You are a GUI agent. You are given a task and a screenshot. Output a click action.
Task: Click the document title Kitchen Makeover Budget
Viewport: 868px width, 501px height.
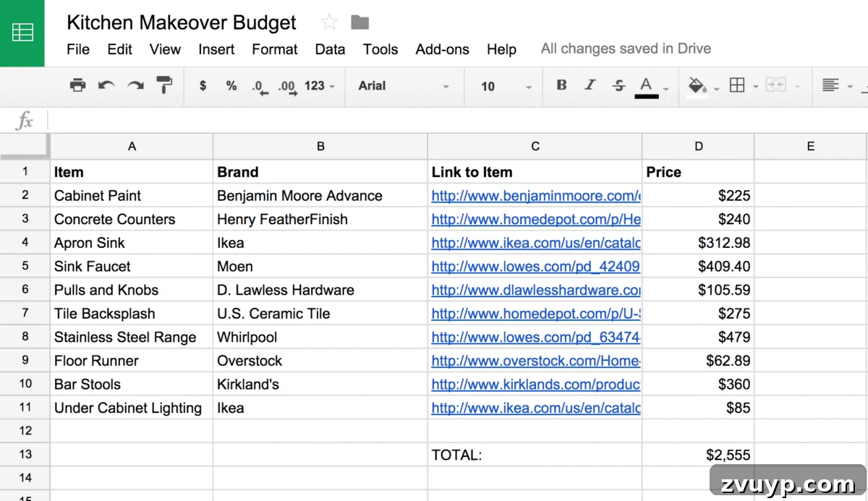[x=182, y=22]
